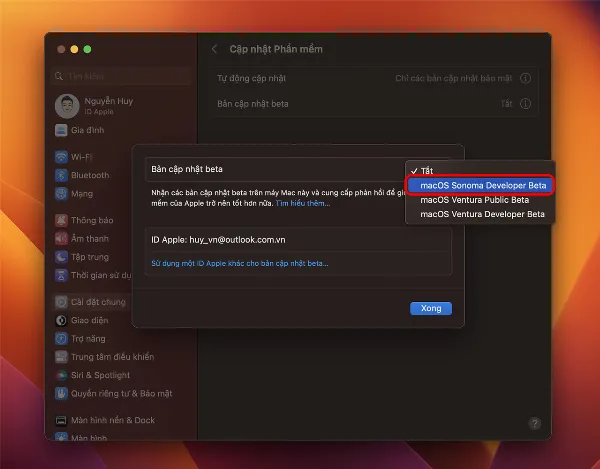The height and width of the screenshot is (469, 600).
Task: Open Nguyễn Huy Apple ID profile
Action: [94, 106]
